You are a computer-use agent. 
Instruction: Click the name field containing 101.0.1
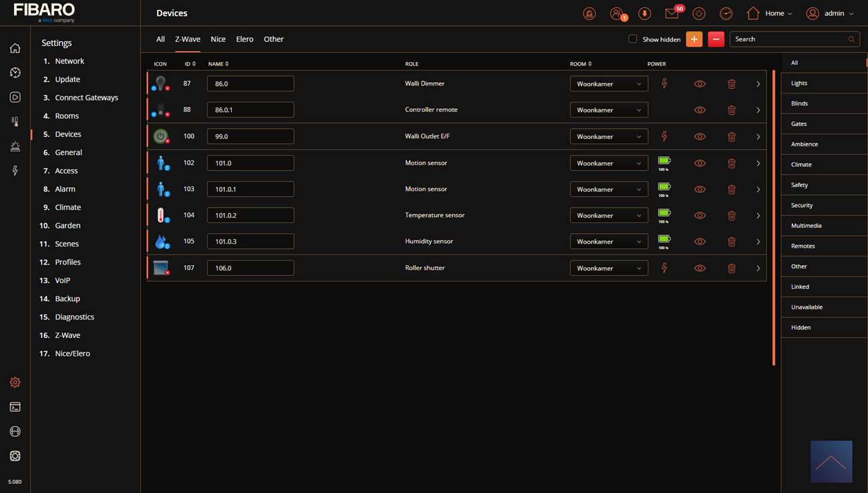point(250,189)
